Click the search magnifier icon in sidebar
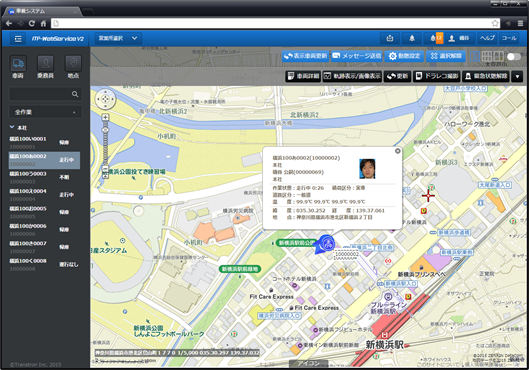529x370 pixels. click(x=75, y=94)
